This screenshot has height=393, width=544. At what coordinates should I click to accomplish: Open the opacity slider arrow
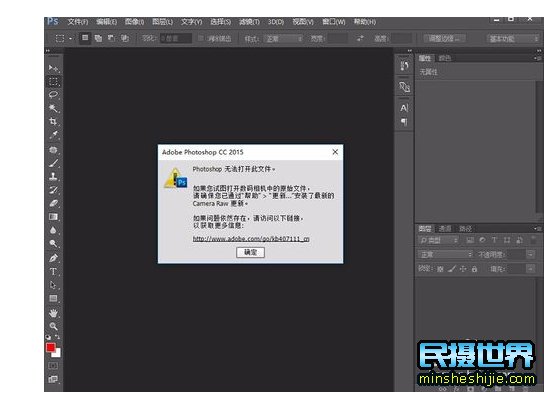(x=531, y=254)
